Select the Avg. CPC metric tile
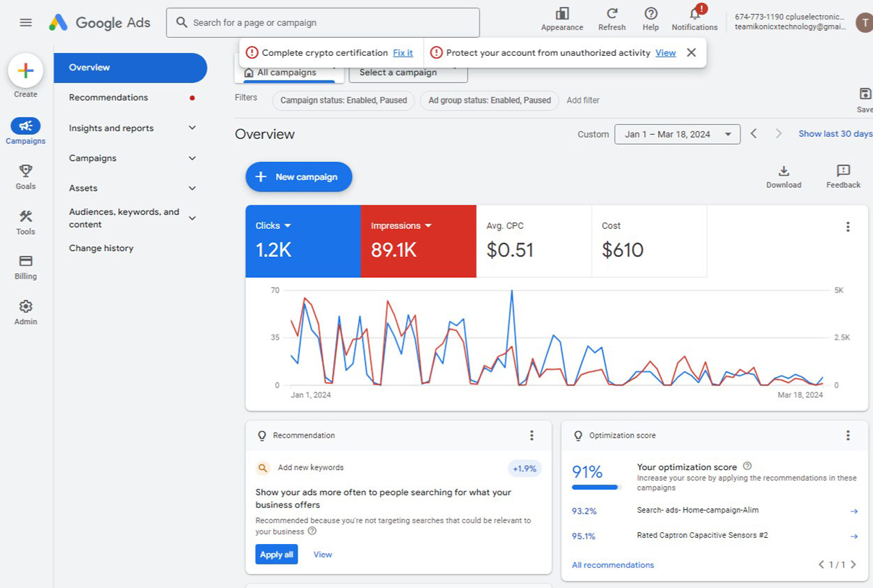Screen dimensions: 873x588 534,241
